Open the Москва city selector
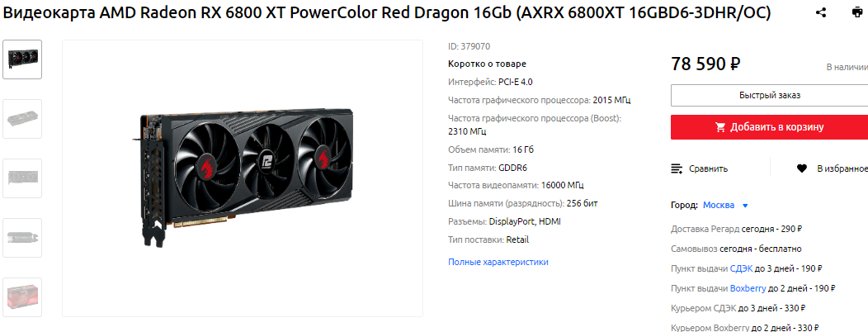The height and width of the screenshot is (332, 868). coord(719,205)
